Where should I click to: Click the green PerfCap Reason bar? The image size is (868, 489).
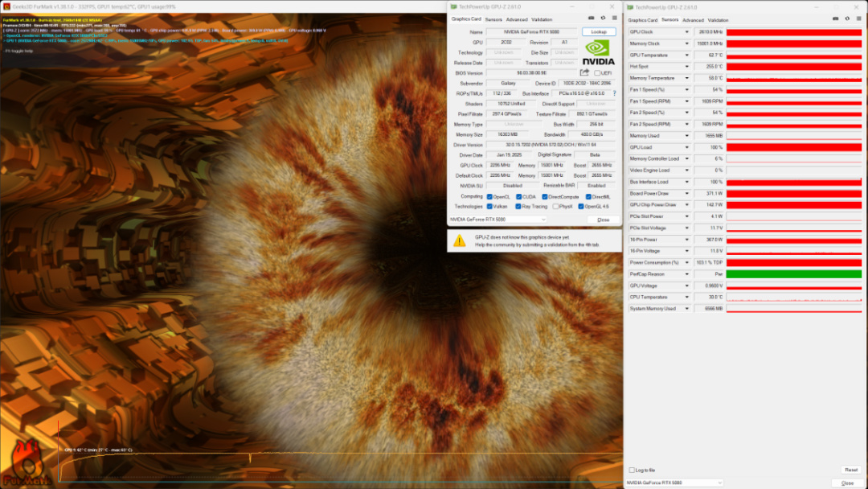[x=793, y=274]
